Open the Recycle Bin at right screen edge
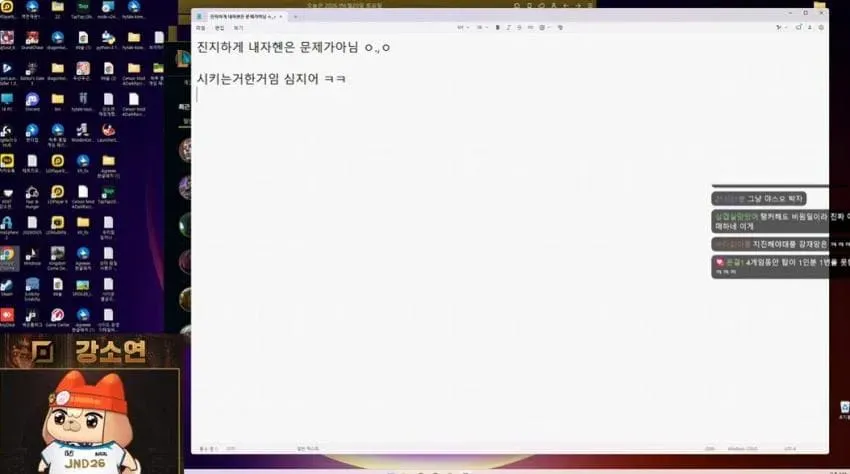This screenshot has height=474, width=850. 845,409
